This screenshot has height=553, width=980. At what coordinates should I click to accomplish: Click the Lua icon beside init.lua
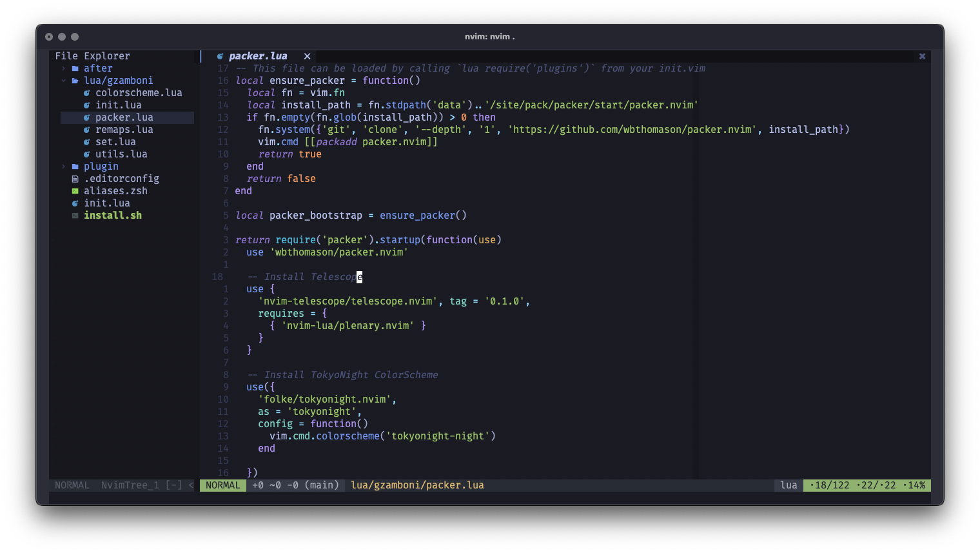tap(86, 105)
